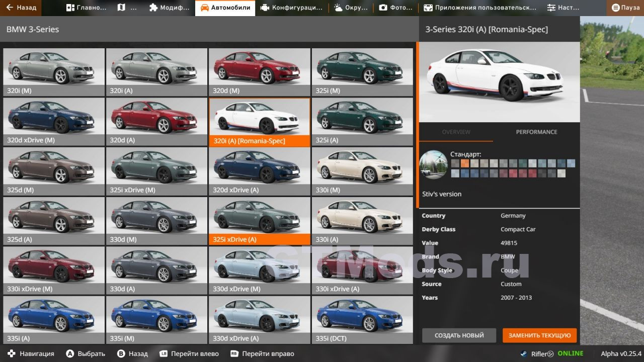Open the Конфигурации engine tab
This screenshot has height=362, width=644.
tap(292, 8)
